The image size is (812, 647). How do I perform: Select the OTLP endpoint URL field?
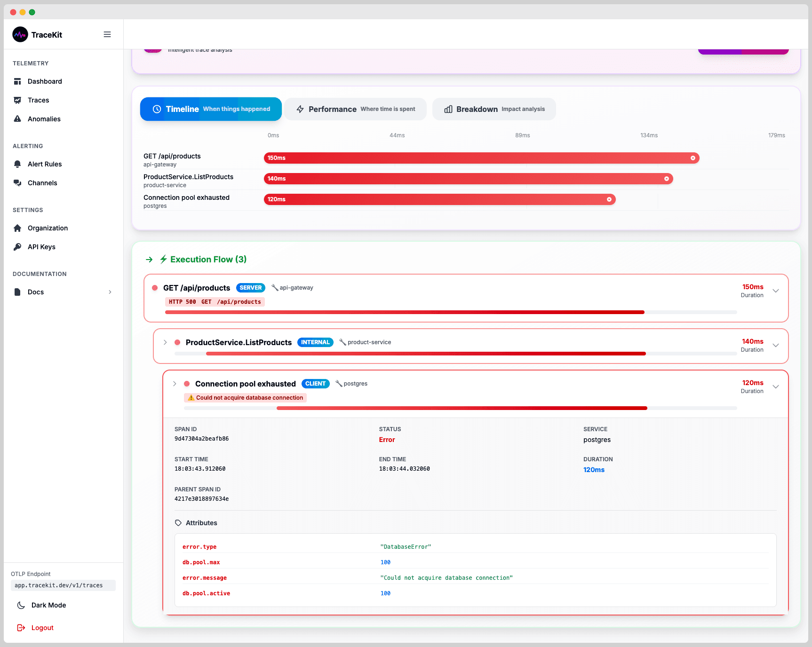(63, 585)
